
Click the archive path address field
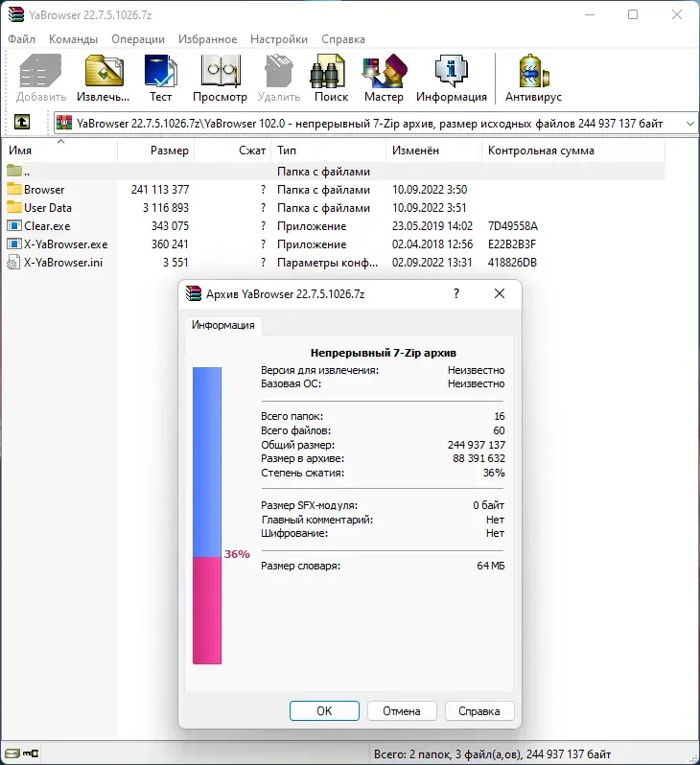pyautogui.click(x=375, y=124)
